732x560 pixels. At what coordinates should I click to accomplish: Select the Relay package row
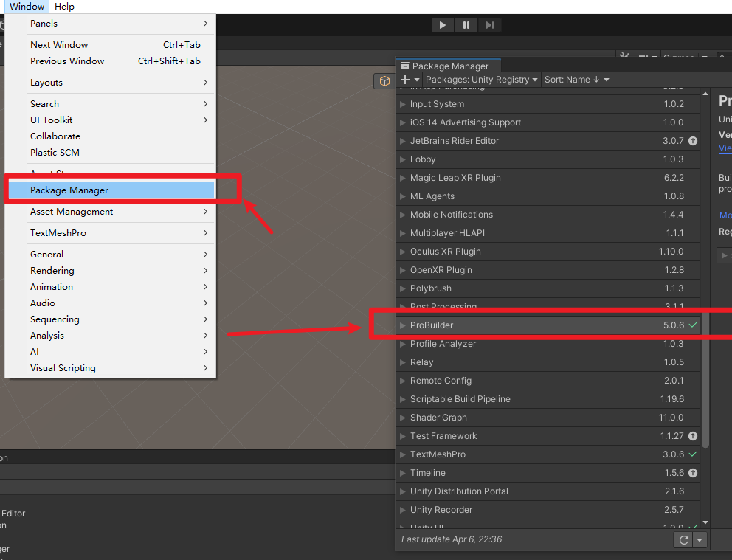[548, 362]
